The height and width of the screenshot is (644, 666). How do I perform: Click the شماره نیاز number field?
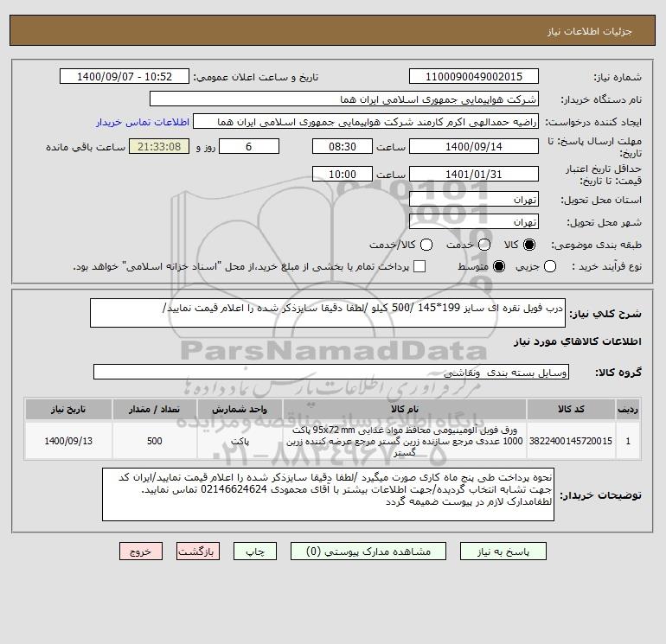[x=474, y=76]
